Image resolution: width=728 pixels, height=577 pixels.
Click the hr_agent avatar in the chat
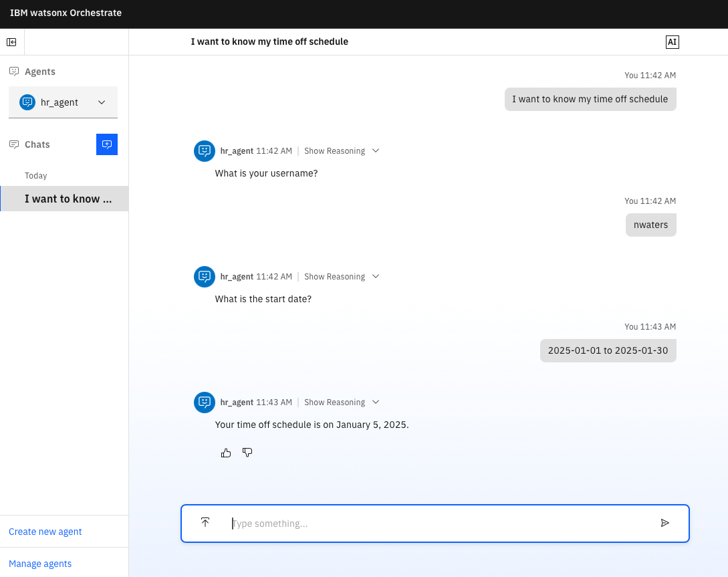[204, 402]
